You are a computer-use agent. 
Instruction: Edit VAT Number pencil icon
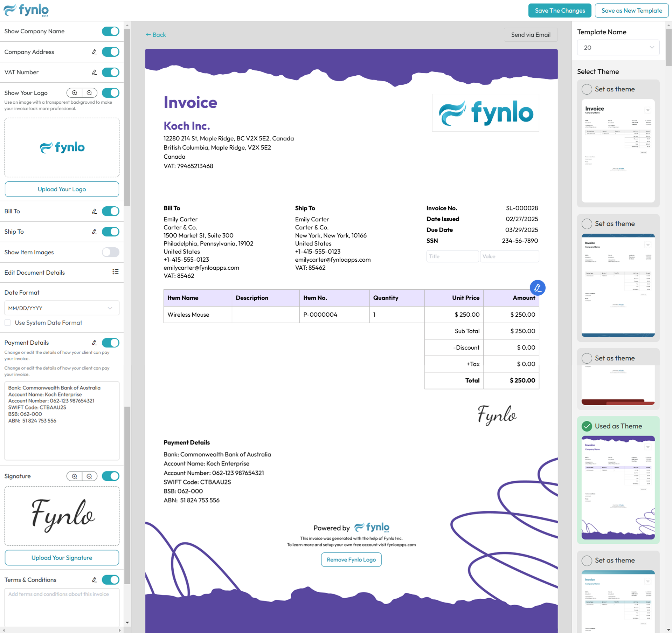pos(94,72)
